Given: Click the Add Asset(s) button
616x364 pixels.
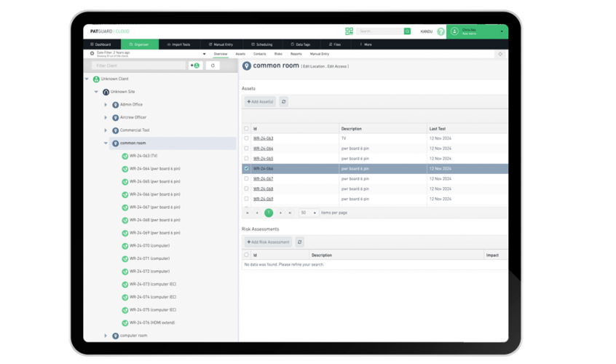Looking at the screenshot, I should click(260, 102).
